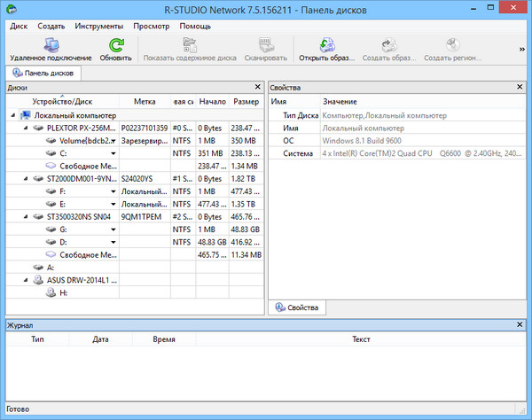
Task: Collapse the Локальный компьютер tree node
Action: pyautogui.click(x=12, y=115)
